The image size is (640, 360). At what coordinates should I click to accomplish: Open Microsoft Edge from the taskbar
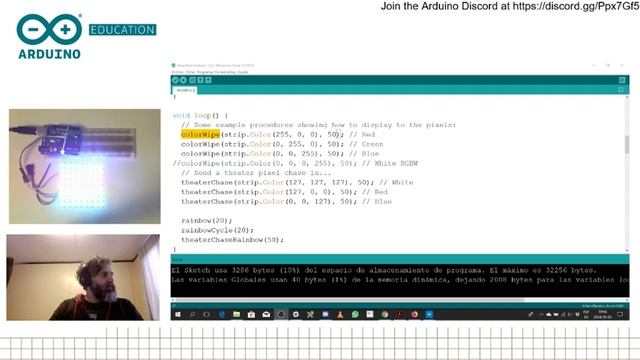(x=222, y=314)
